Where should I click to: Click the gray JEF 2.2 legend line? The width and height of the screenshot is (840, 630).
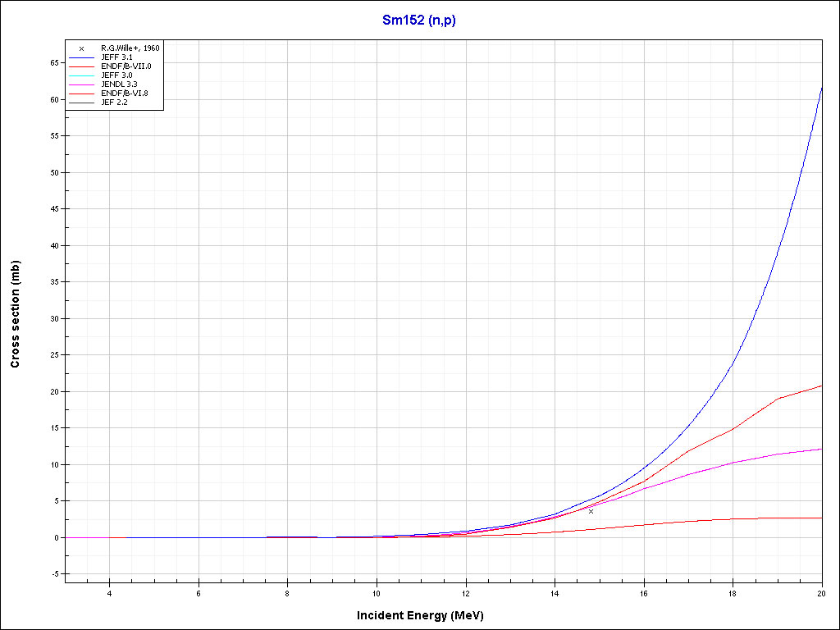point(81,103)
